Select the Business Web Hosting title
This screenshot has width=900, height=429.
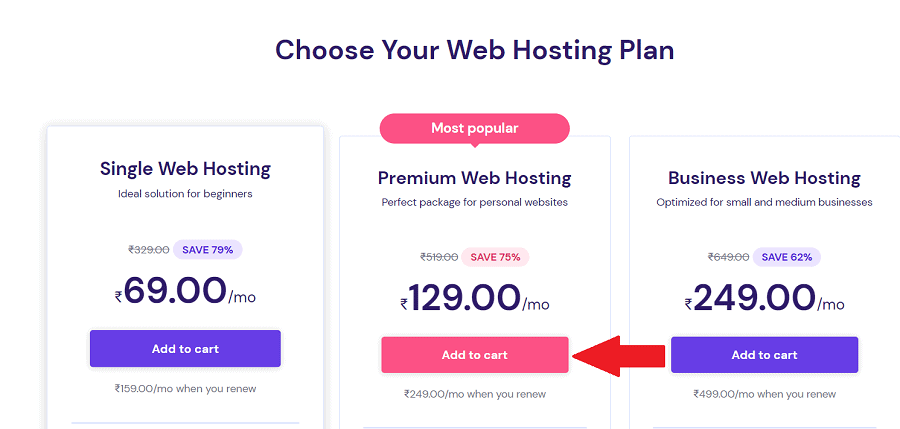click(764, 178)
